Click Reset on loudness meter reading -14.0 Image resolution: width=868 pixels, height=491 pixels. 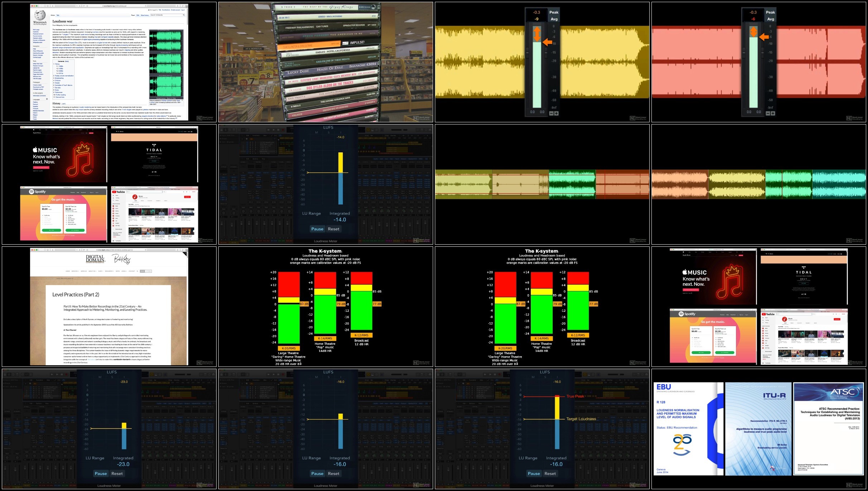(334, 229)
